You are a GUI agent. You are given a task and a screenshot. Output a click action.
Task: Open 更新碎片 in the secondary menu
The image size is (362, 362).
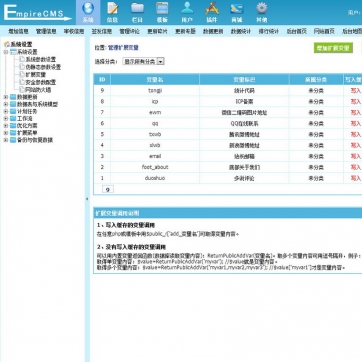pos(157,32)
